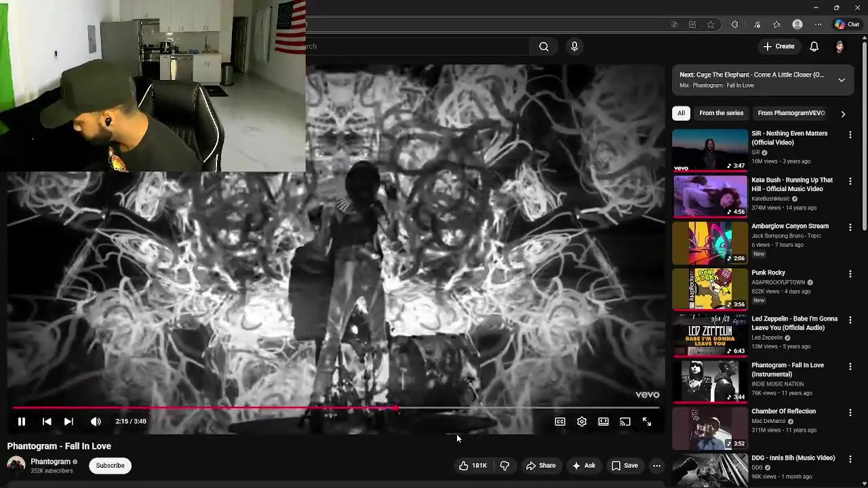The image size is (868, 488).
Task: Open the Cast to TV icon
Action: coord(625,422)
